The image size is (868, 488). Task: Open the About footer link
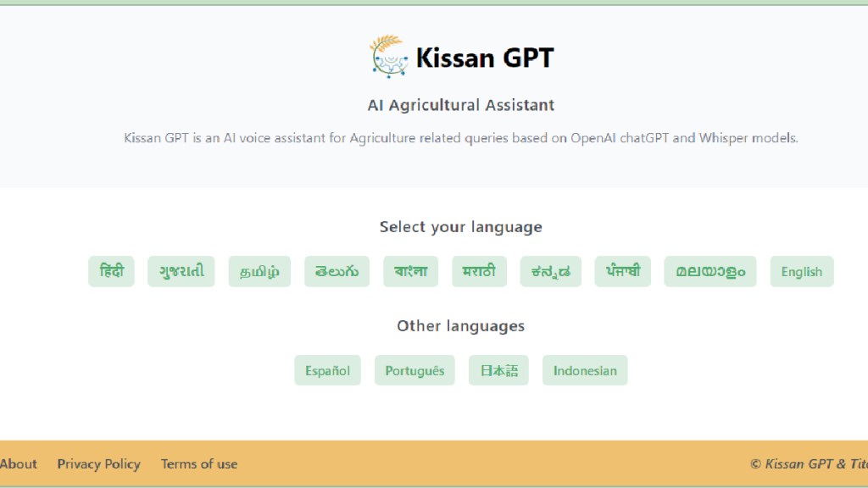click(x=19, y=463)
